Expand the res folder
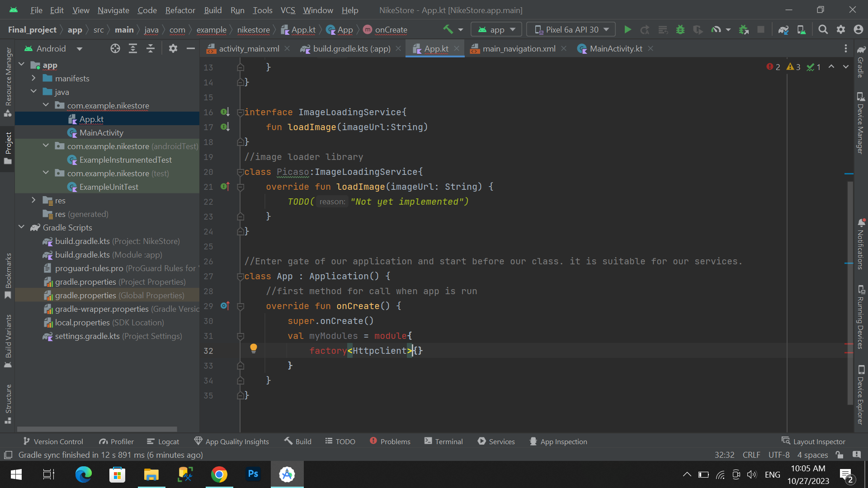The width and height of the screenshot is (868, 488). (33, 200)
